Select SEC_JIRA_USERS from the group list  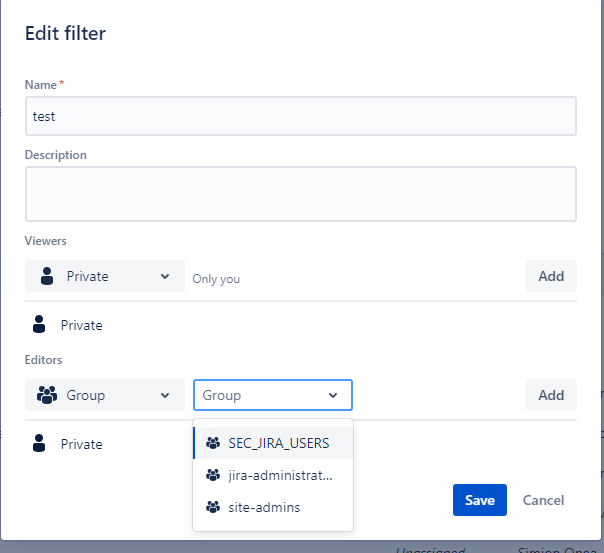(x=278, y=443)
